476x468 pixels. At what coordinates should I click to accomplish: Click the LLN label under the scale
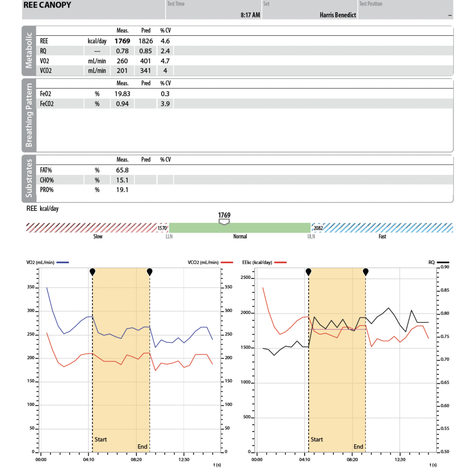click(169, 236)
